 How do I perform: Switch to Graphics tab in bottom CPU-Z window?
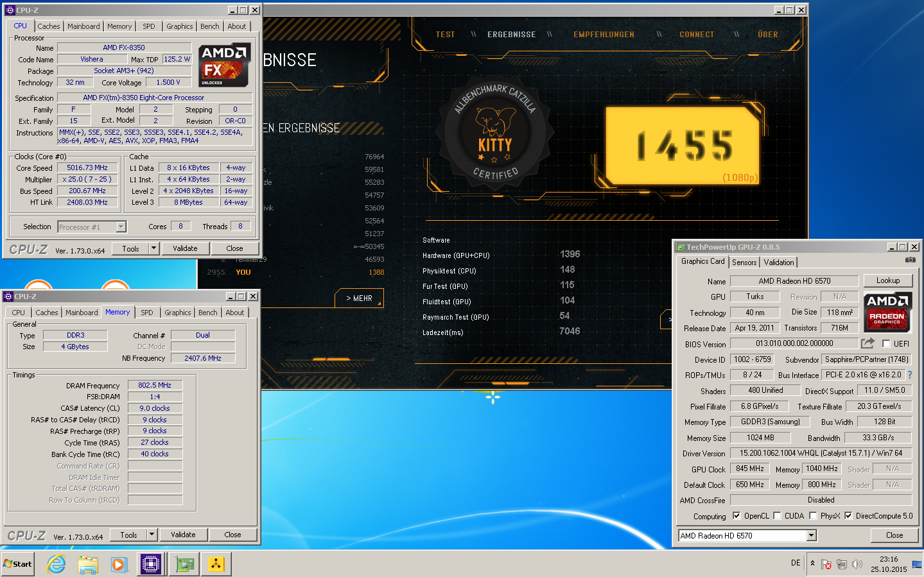click(x=178, y=313)
